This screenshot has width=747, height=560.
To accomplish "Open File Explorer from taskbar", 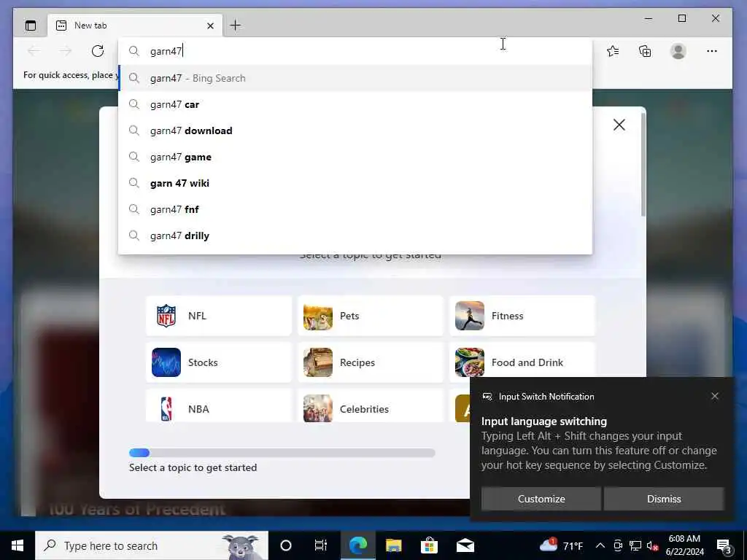I will point(393,545).
